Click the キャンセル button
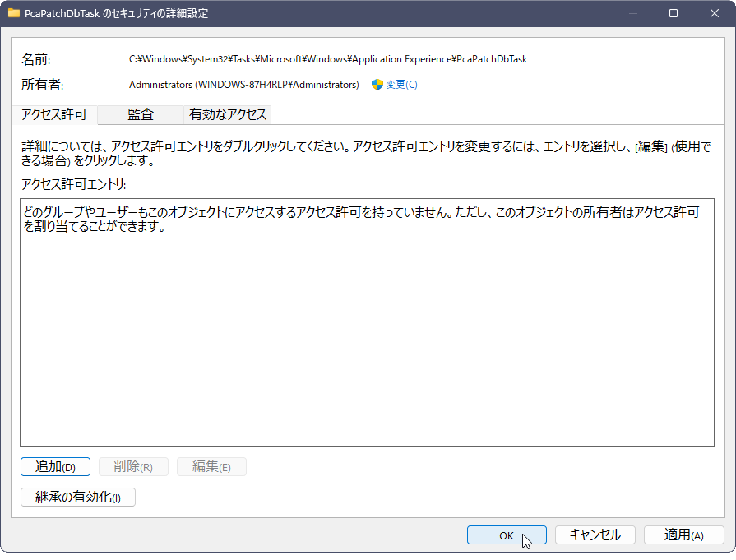 [x=595, y=535]
